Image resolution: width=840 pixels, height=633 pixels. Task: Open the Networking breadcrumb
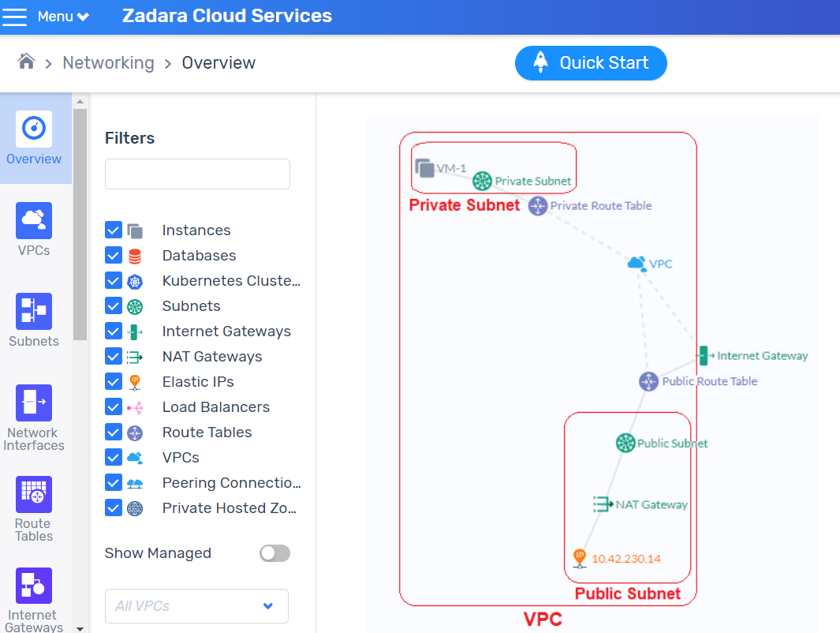tap(108, 62)
